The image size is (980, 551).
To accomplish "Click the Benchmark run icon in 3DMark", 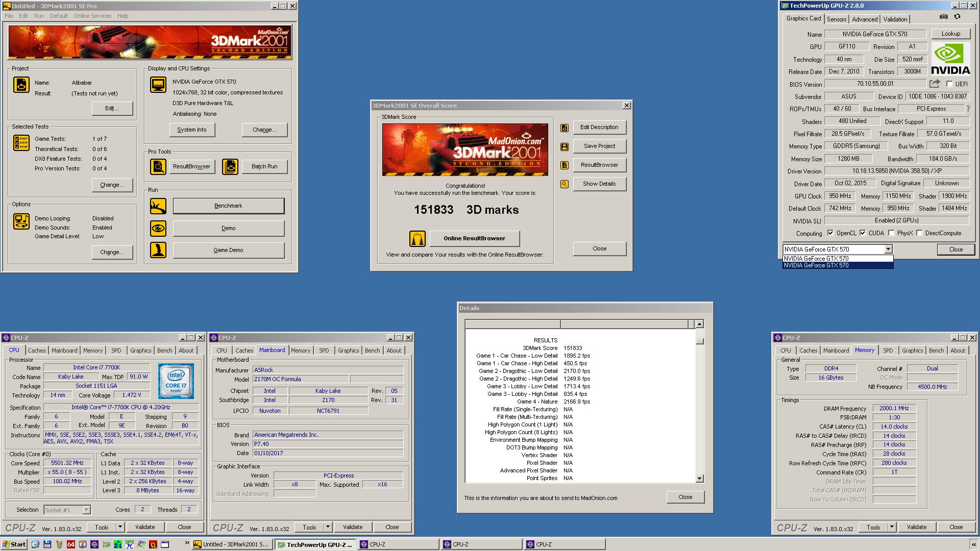I will [158, 206].
